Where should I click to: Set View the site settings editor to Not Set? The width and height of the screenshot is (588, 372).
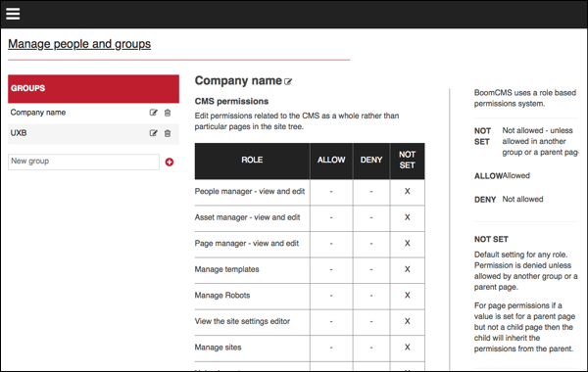(408, 321)
